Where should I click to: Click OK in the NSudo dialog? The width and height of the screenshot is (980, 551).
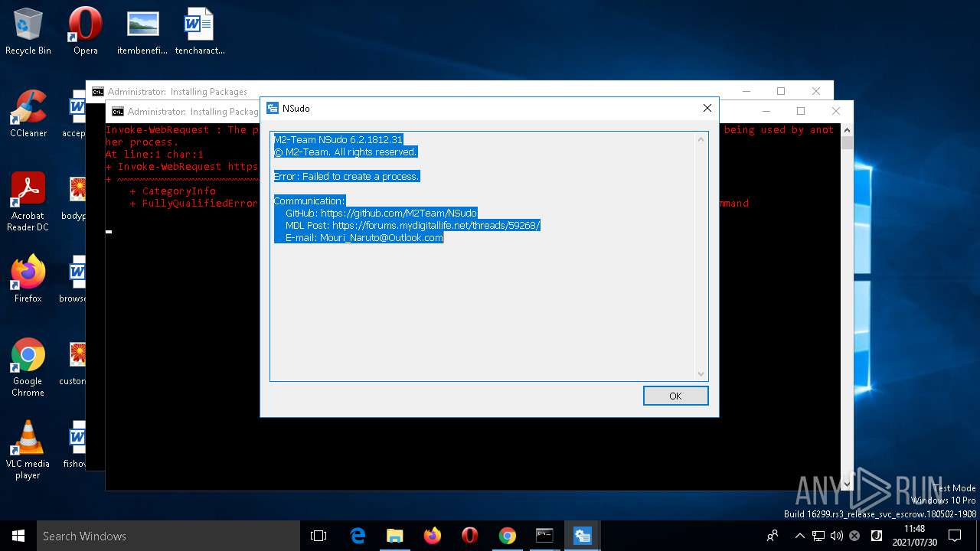[x=675, y=396]
